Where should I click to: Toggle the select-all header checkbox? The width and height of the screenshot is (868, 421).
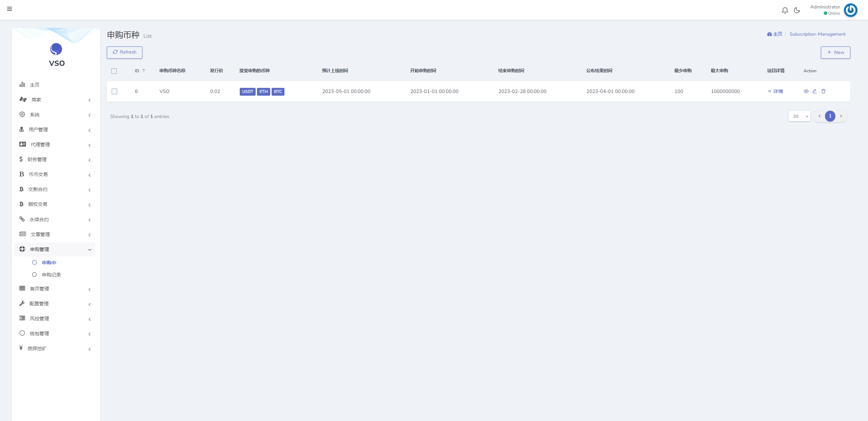(x=115, y=71)
